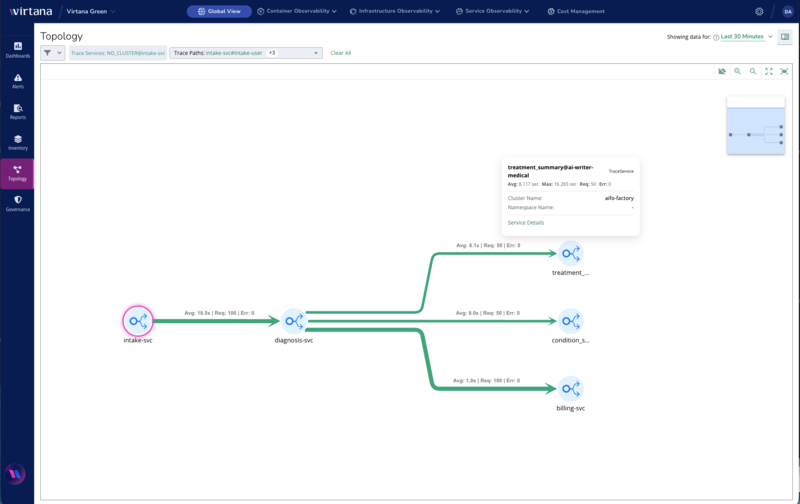The image size is (800, 504).
Task: Toggle edge labels visibility icon
Action: [x=722, y=71]
